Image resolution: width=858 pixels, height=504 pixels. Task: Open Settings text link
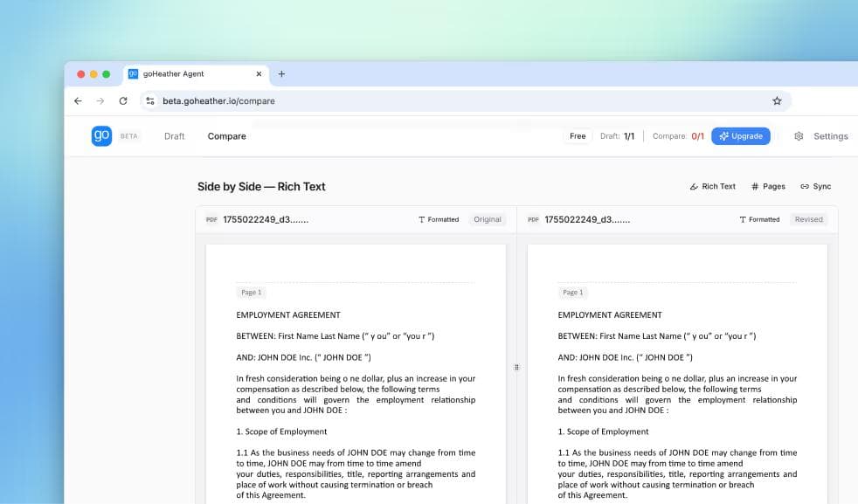coord(830,136)
